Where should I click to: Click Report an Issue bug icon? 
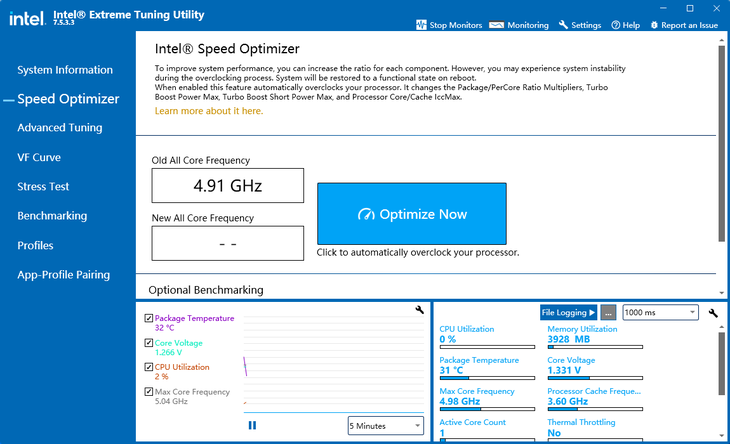coord(654,25)
